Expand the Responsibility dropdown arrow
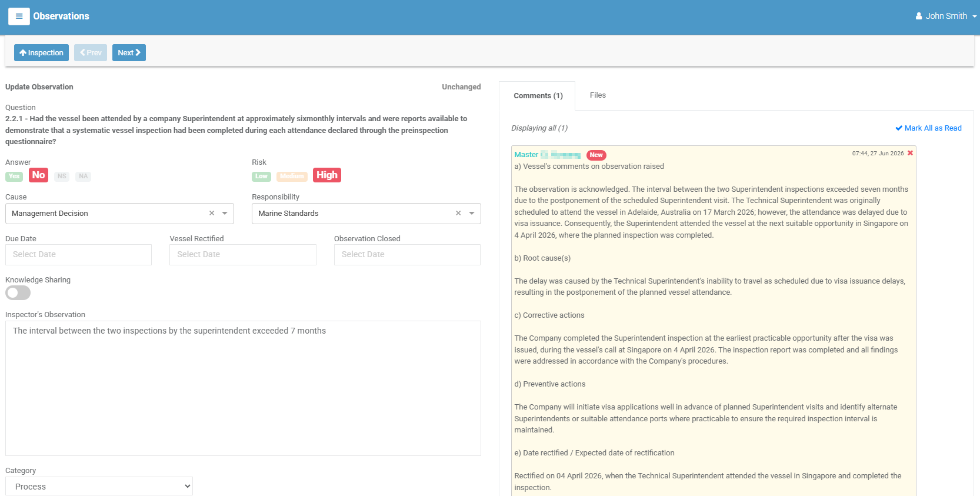Viewport: 980px width, 496px height. pyautogui.click(x=472, y=213)
